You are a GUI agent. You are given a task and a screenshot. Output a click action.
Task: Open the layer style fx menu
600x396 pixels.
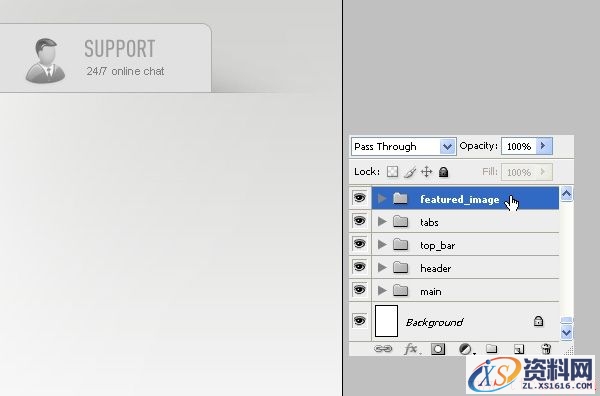411,349
